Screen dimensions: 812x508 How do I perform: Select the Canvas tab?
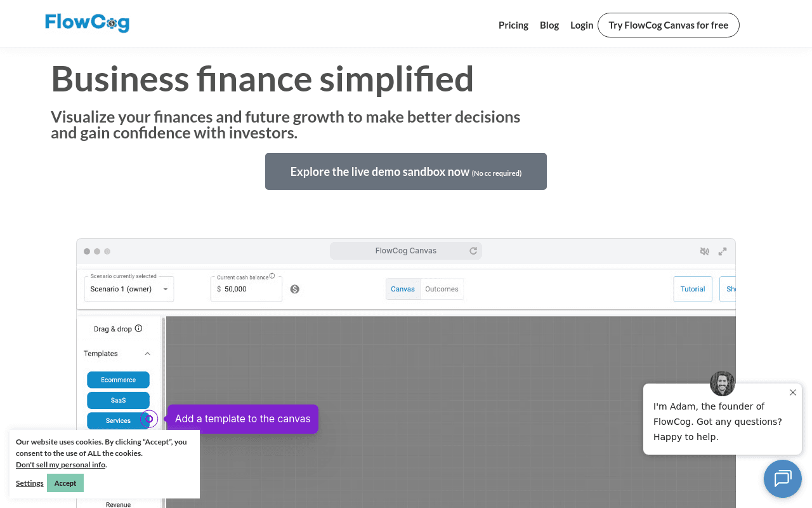click(403, 289)
